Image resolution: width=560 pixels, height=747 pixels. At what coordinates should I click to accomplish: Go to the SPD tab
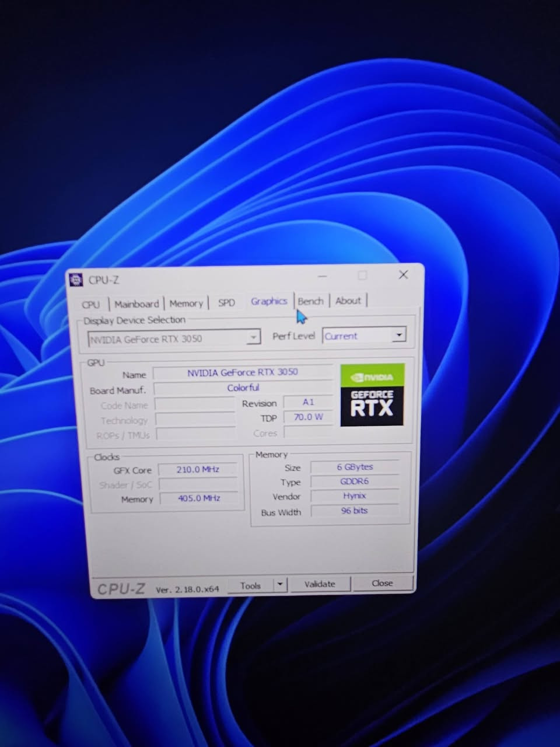(226, 303)
